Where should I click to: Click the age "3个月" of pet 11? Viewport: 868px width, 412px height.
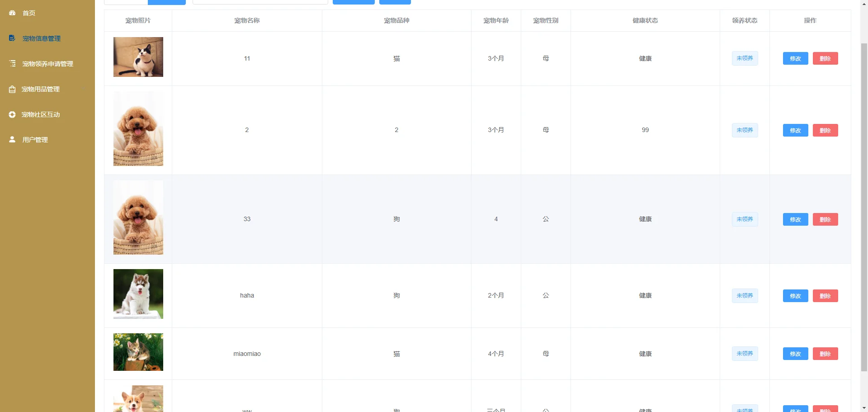click(496, 58)
